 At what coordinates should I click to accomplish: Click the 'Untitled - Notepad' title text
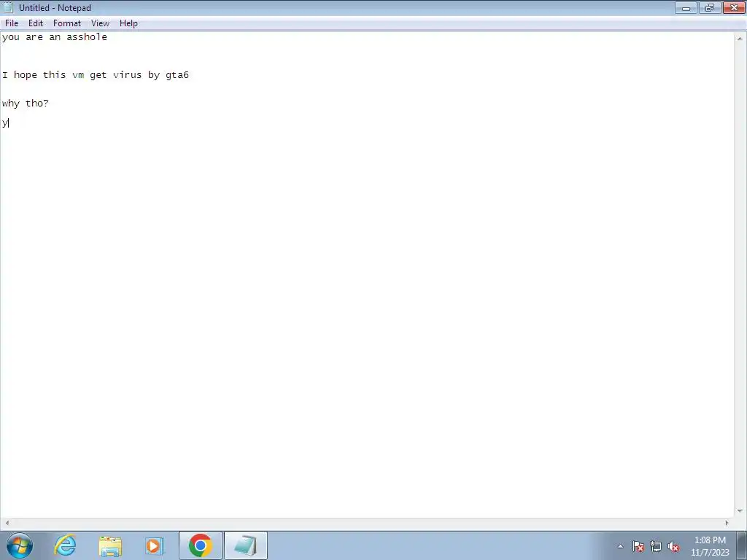click(x=55, y=7)
